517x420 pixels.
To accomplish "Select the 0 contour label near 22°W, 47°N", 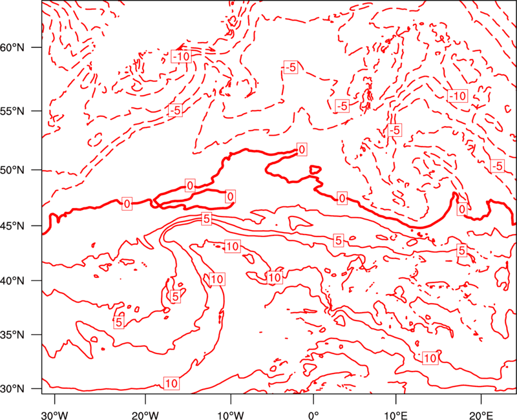I will (127, 204).
